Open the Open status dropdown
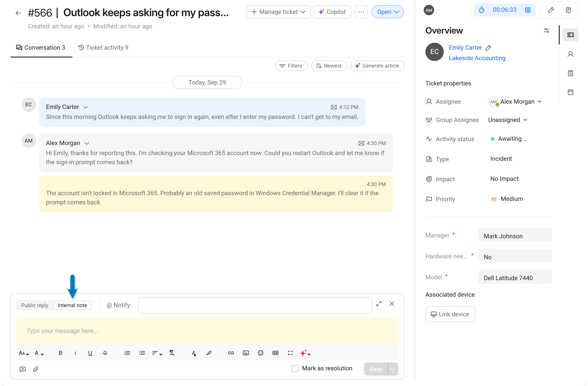588x386 pixels. point(388,12)
